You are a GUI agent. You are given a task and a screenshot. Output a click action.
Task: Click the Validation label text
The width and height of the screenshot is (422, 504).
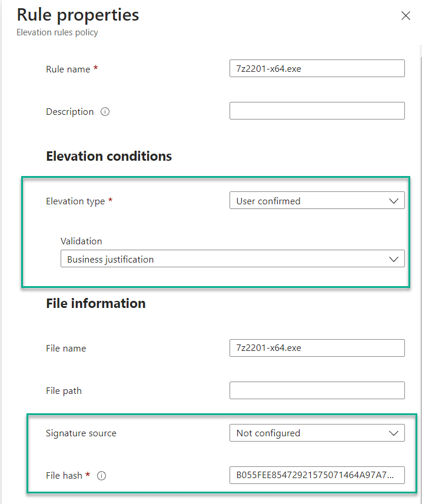point(81,241)
